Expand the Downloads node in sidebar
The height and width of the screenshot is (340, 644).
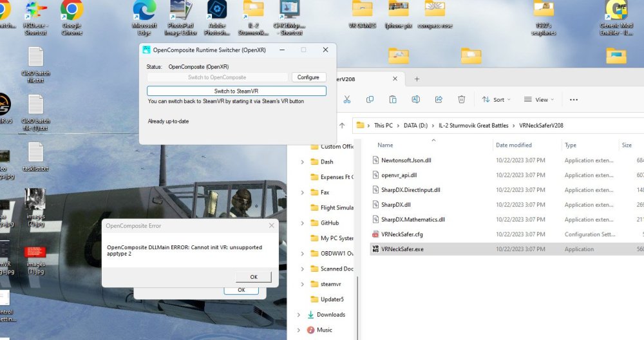pos(299,315)
